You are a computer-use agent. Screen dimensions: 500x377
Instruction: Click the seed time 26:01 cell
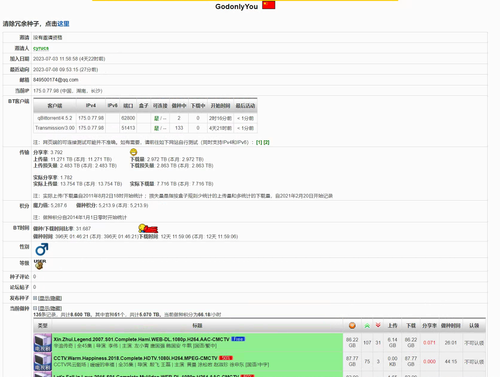pyautogui.click(x=451, y=343)
